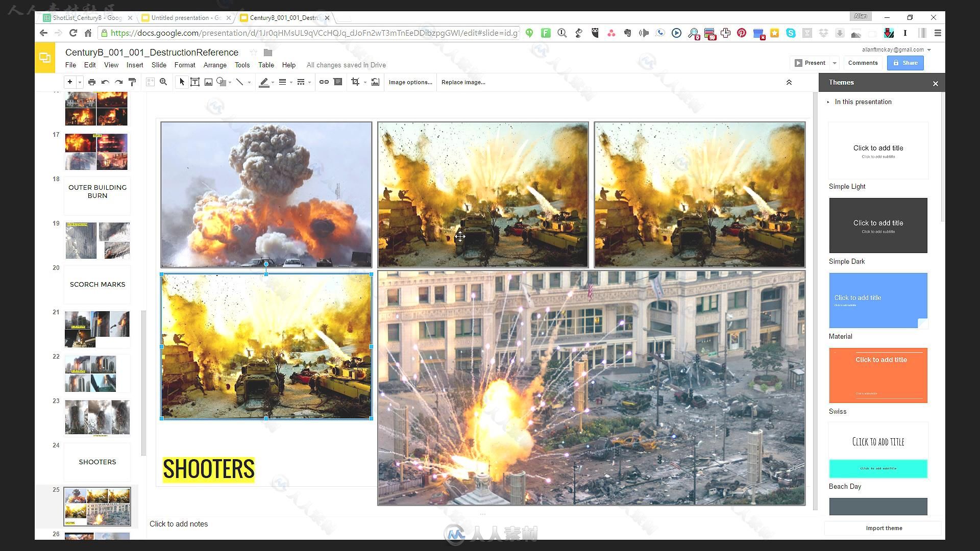
Task: Undo the last action
Action: click(105, 82)
